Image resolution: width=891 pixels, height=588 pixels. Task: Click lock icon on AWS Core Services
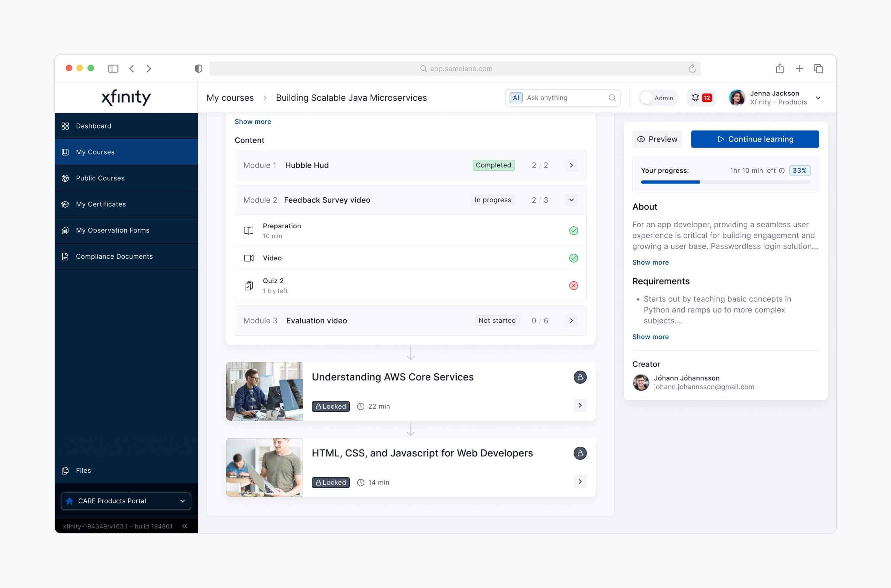pyautogui.click(x=579, y=377)
